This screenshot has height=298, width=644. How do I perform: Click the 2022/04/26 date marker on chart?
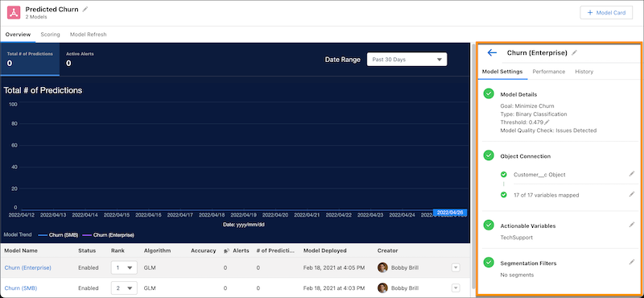tap(450, 213)
